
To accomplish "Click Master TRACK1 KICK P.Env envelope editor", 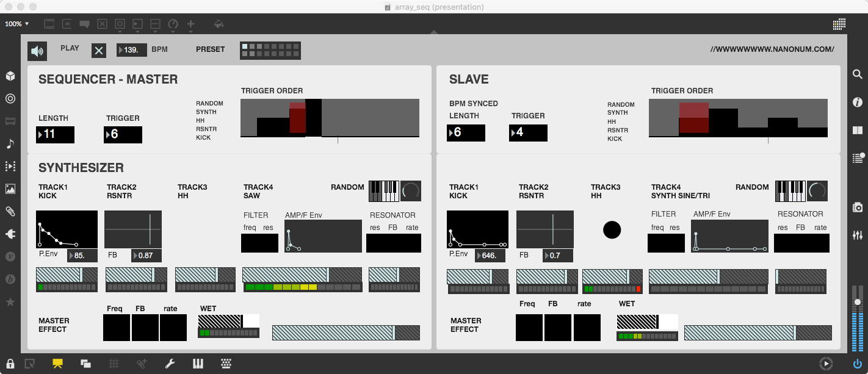I will (67, 229).
